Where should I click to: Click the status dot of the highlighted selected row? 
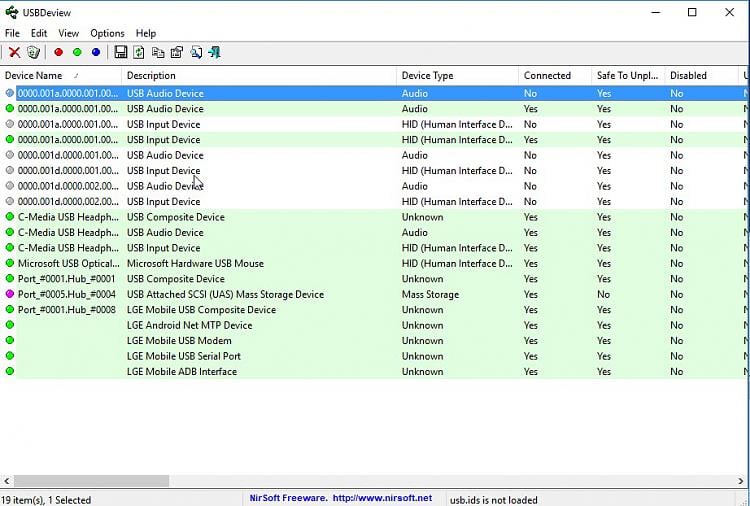[x=10, y=93]
